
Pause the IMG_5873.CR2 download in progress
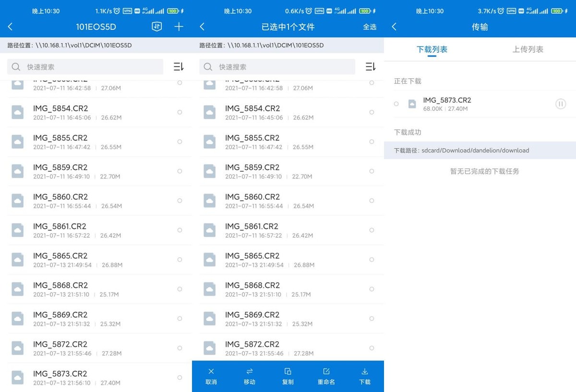(561, 104)
